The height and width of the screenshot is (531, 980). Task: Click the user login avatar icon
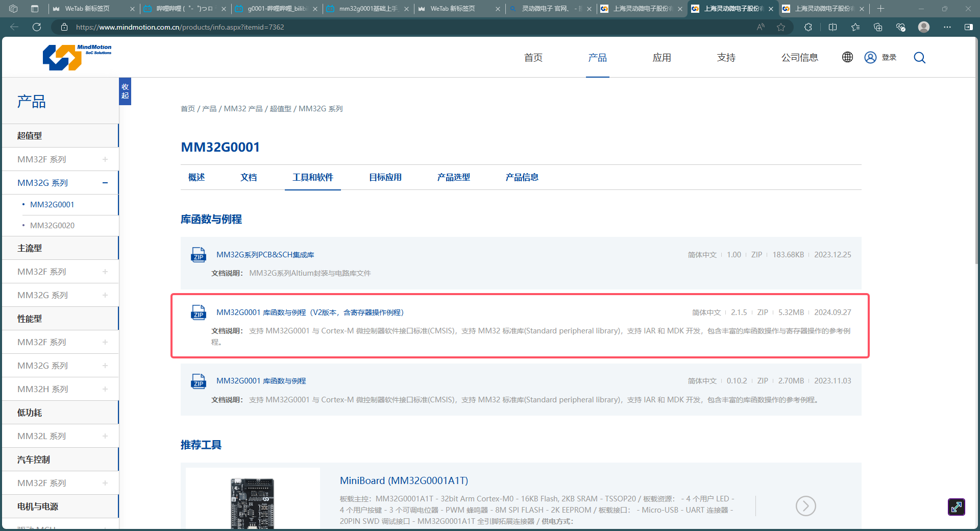point(870,57)
